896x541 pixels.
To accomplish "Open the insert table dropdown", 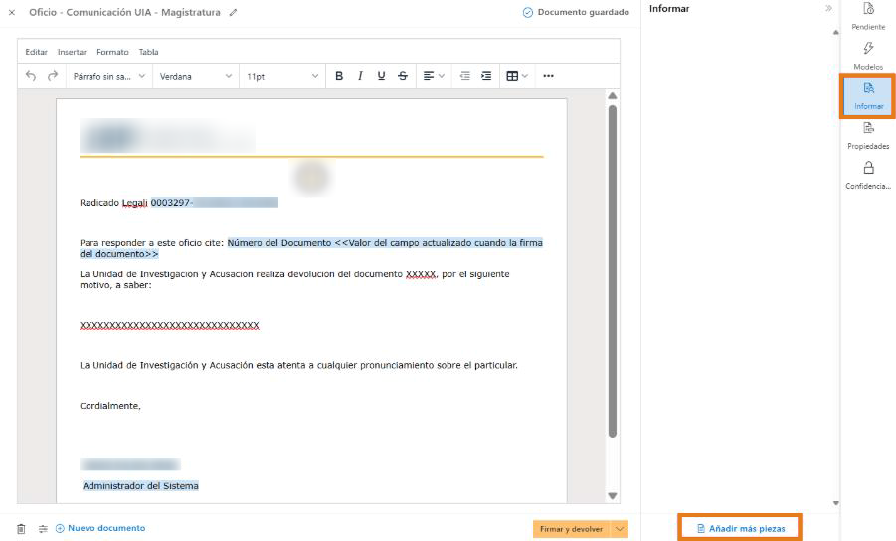I will tap(517, 76).
